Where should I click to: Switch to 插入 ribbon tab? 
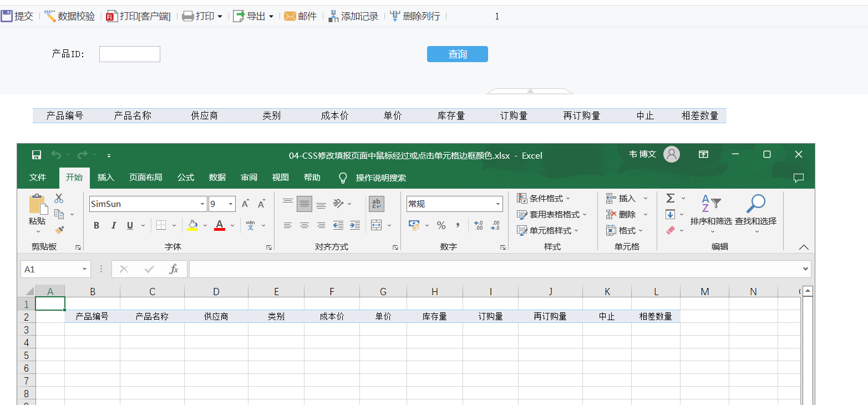click(x=105, y=178)
